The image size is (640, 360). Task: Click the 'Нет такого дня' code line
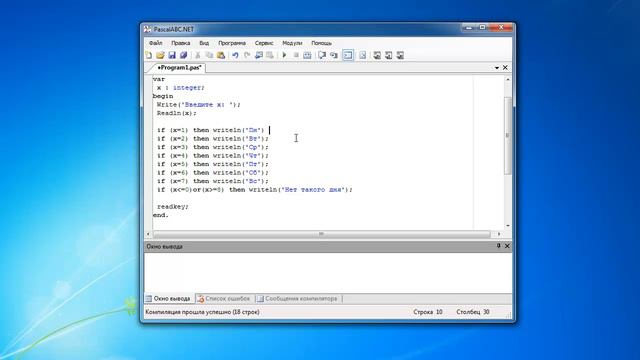coord(254,190)
